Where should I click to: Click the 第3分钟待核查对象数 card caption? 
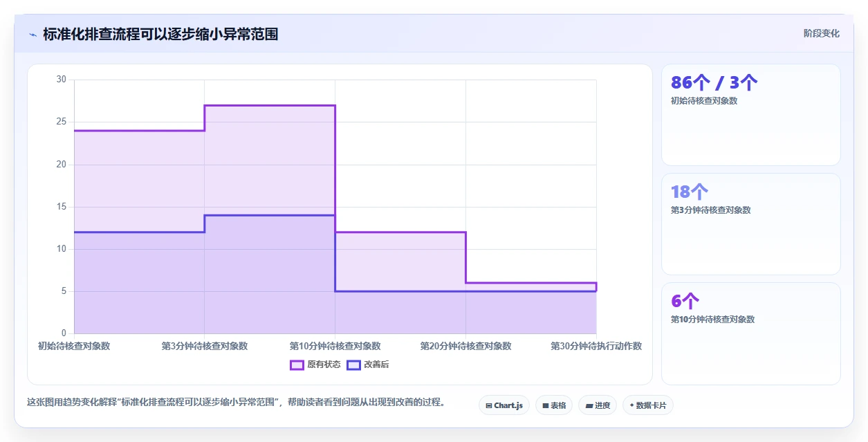click(x=711, y=210)
